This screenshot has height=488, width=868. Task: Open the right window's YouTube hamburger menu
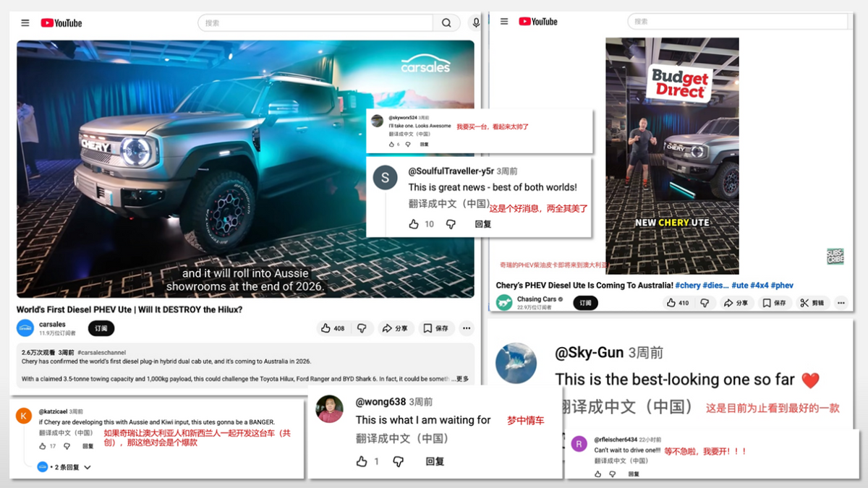(x=504, y=22)
